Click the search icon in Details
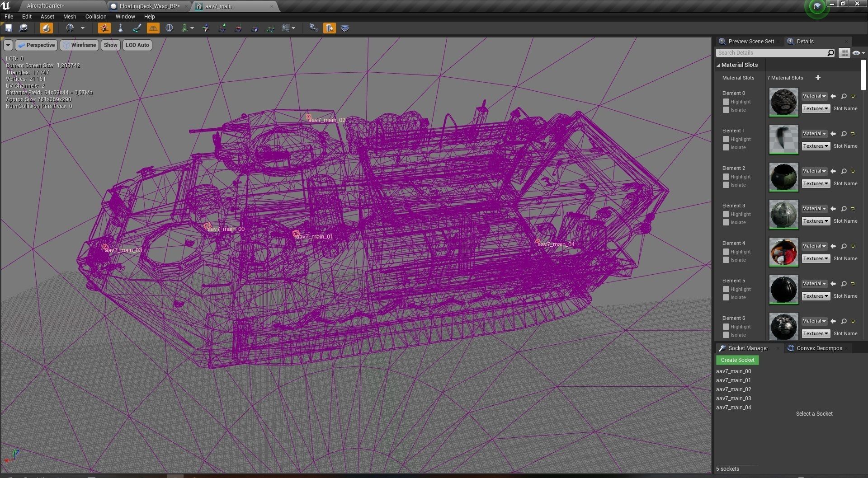This screenshot has height=478, width=868. tap(830, 53)
